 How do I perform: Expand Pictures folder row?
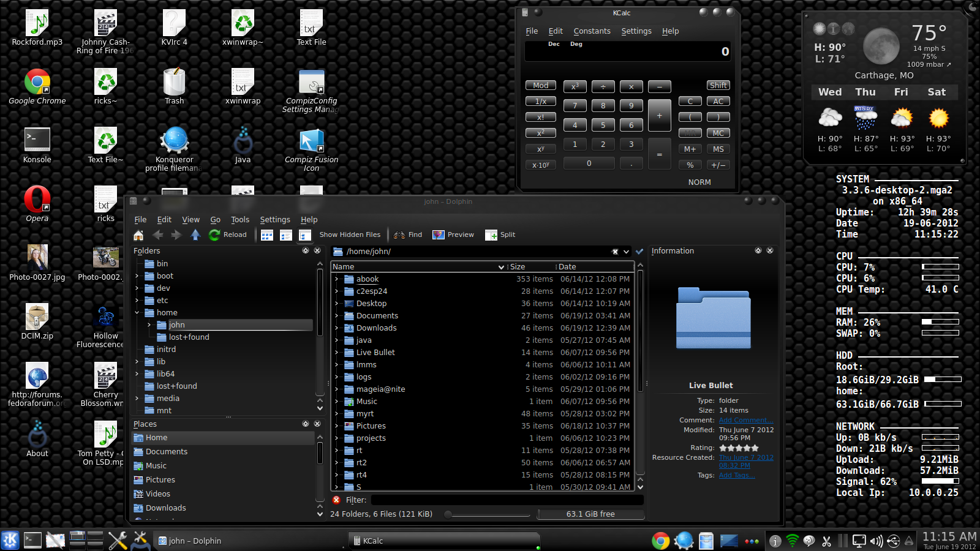point(336,426)
